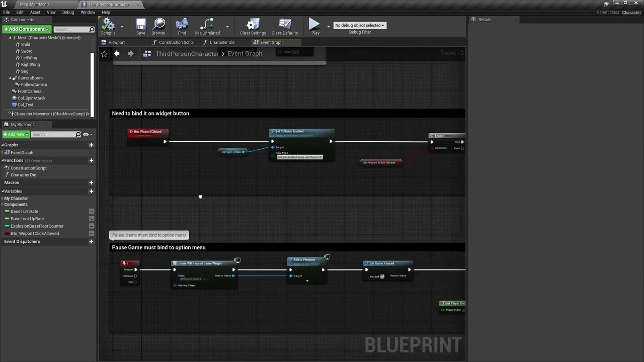Open collision type dropdown on Set Collision Enabled node
Image resolution: width=644 pixels, height=362 pixels.
(x=299, y=157)
